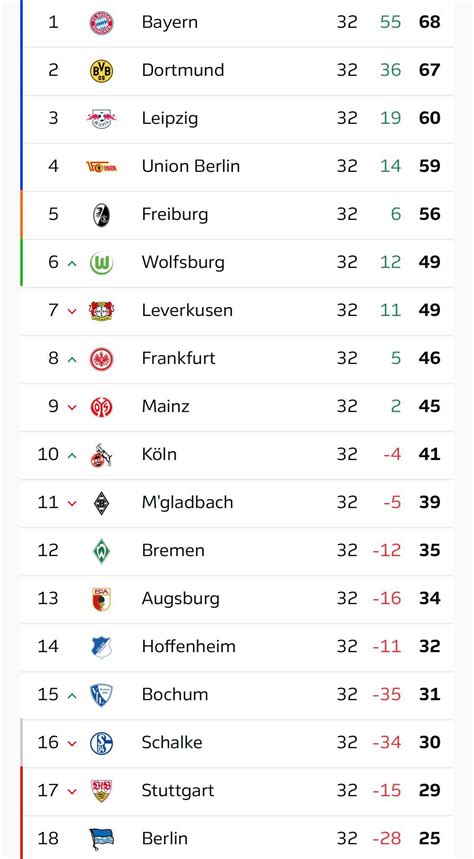Select the Bremen team row

[x=237, y=551]
